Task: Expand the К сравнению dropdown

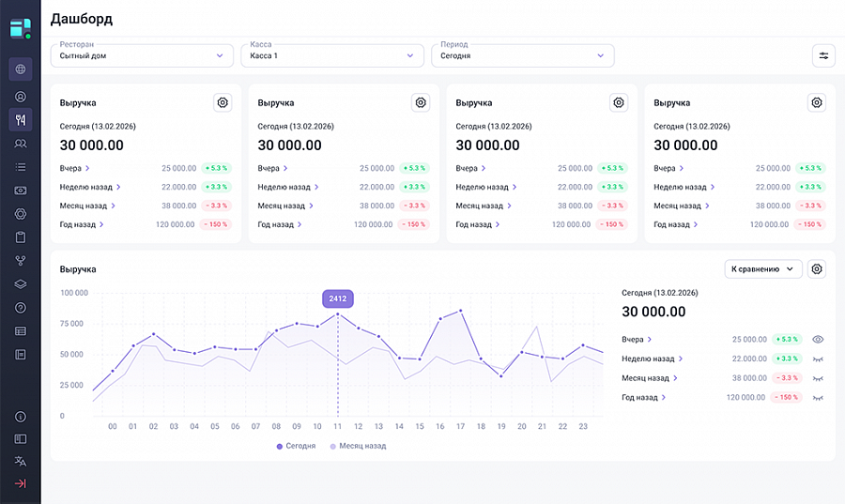Action: coord(763,268)
